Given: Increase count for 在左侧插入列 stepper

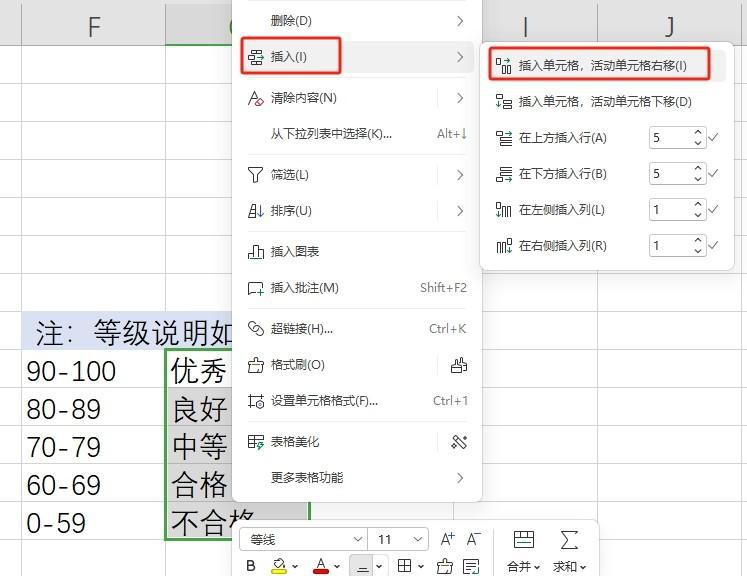Looking at the screenshot, I should (698, 204).
